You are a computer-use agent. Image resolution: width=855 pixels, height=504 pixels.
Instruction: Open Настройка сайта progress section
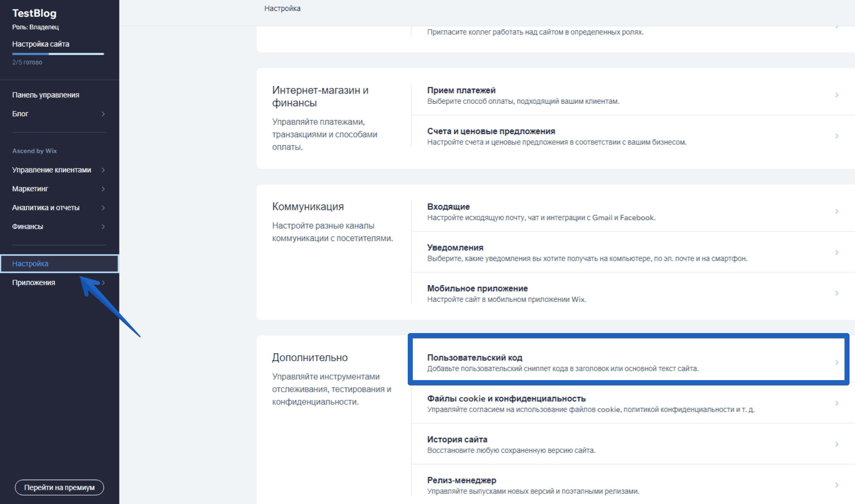click(x=41, y=44)
